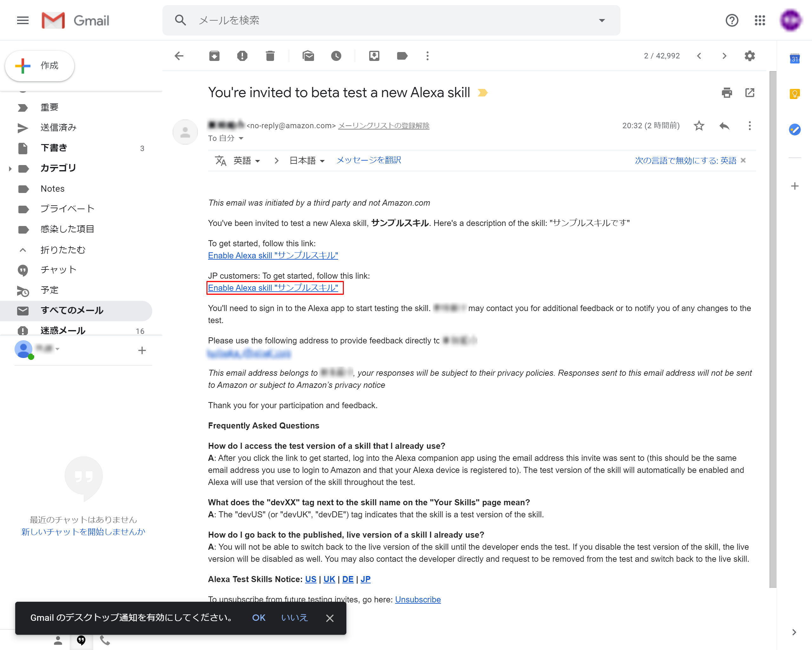Mark email as unread
The width and height of the screenshot is (812, 650).
(308, 56)
